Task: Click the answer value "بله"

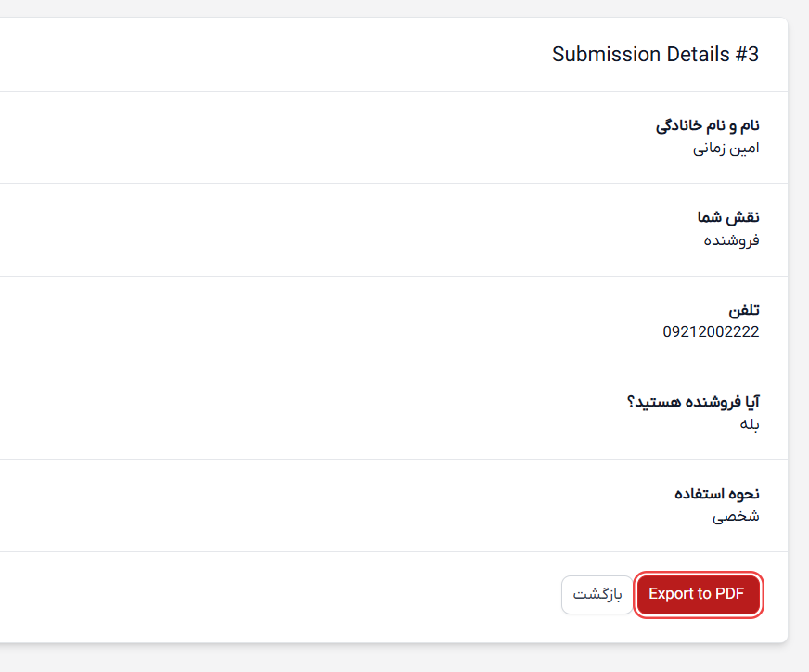Action: click(750, 424)
